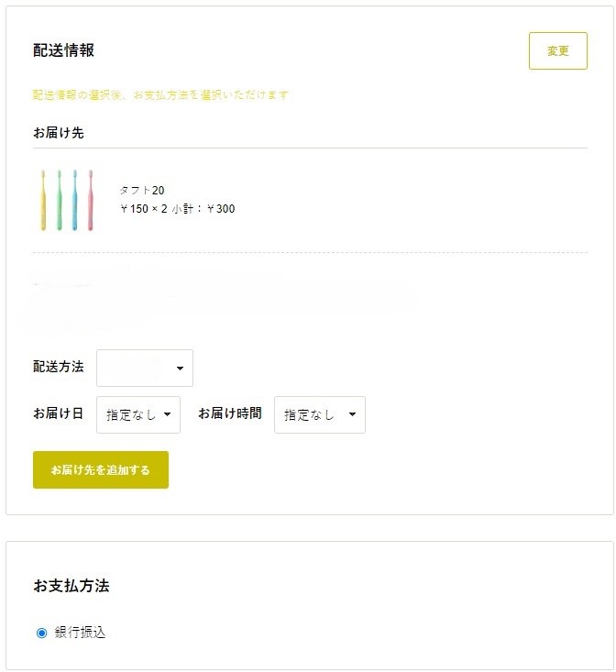Screen dimensions: 616x672
Task: Click the タフト20 product name
Action: tap(142, 190)
